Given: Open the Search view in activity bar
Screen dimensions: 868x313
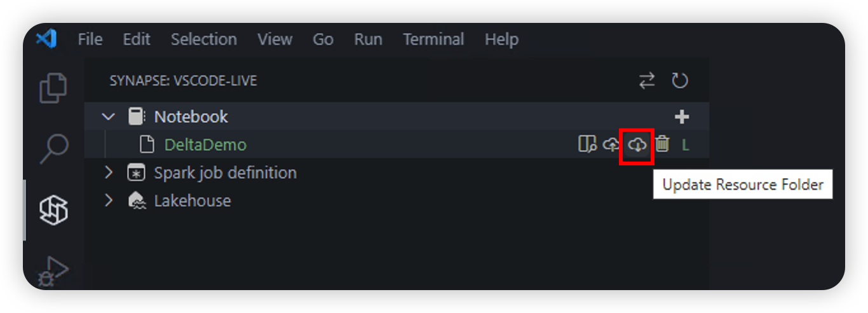Looking at the screenshot, I should 53,149.
